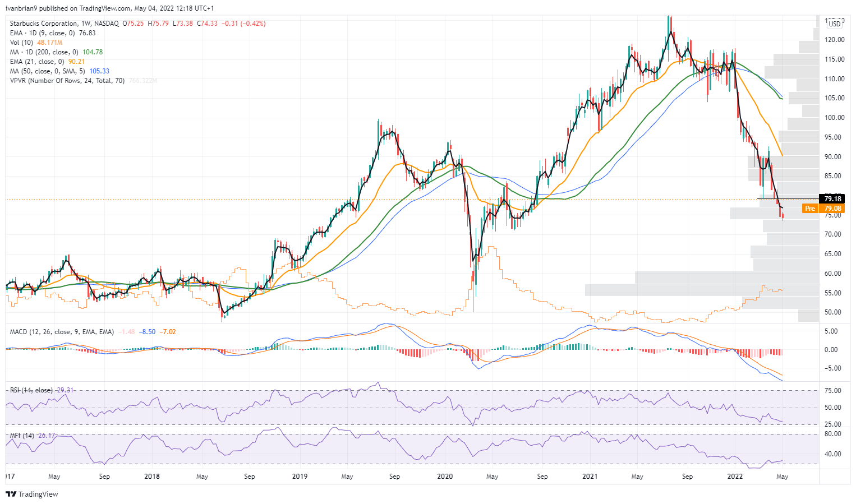Click the black 79.18 price label

point(832,198)
